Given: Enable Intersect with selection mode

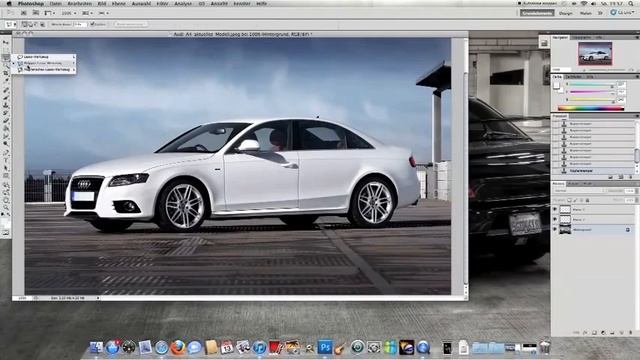Looking at the screenshot, I should [x=42, y=24].
